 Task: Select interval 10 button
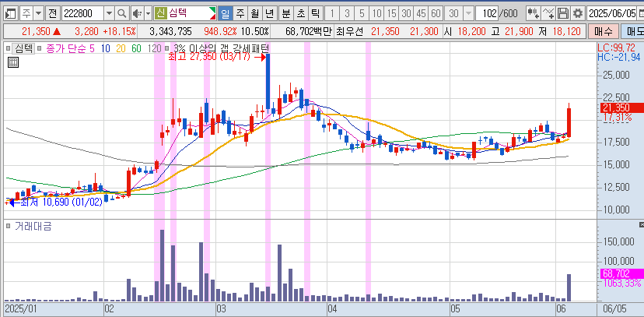point(376,14)
